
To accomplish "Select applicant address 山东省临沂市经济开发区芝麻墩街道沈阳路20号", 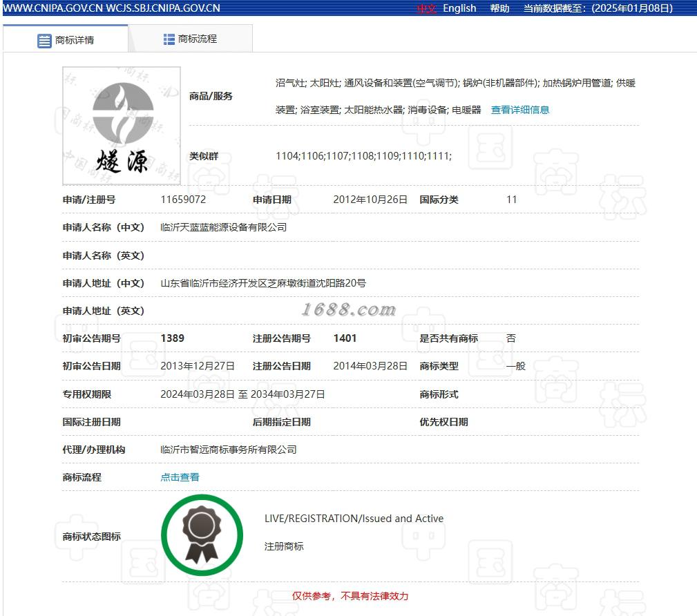I will (x=263, y=283).
